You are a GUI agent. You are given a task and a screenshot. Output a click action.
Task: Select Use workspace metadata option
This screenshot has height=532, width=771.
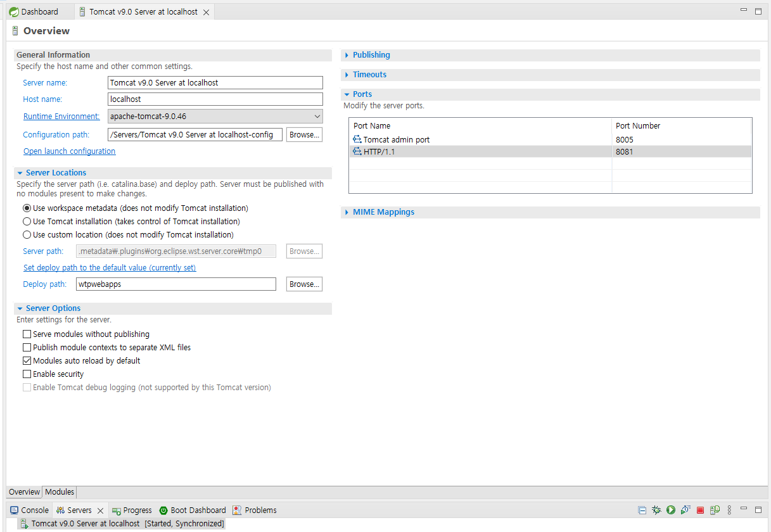pyautogui.click(x=27, y=208)
